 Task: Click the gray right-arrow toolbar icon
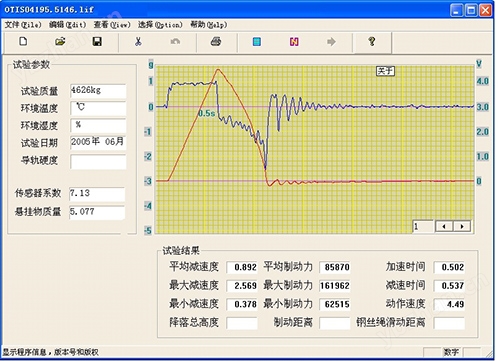tap(331, 42)
